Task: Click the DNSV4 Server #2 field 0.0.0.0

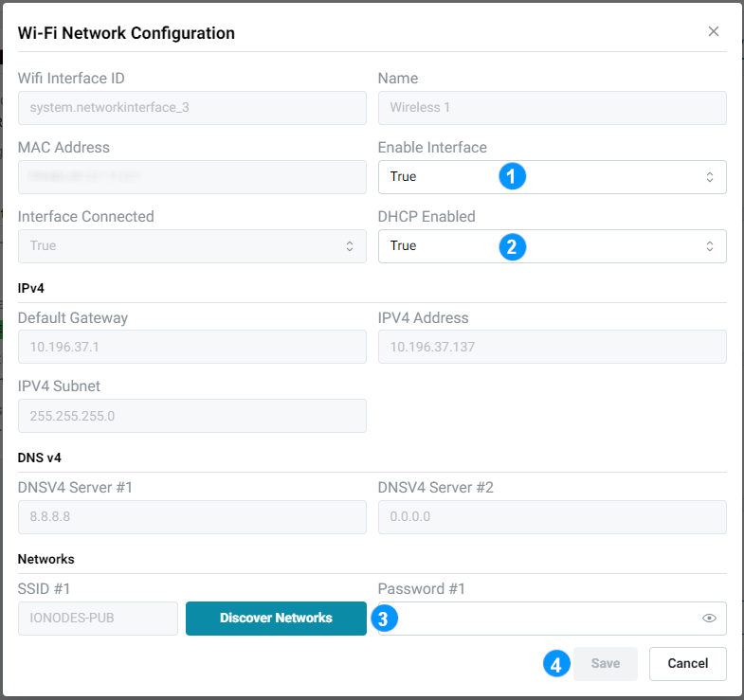Action: (x=552, y=516)
